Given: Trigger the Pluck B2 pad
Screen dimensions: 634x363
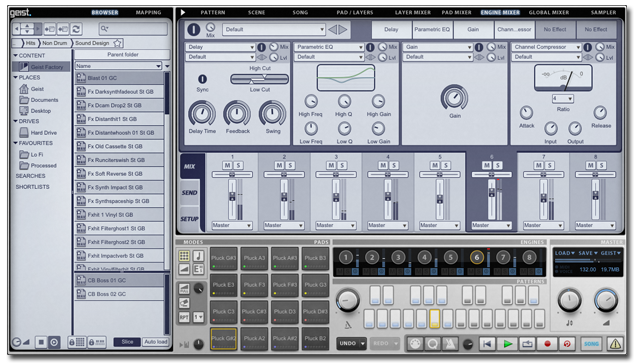Looking at the screenshot, I should point(315,339).
